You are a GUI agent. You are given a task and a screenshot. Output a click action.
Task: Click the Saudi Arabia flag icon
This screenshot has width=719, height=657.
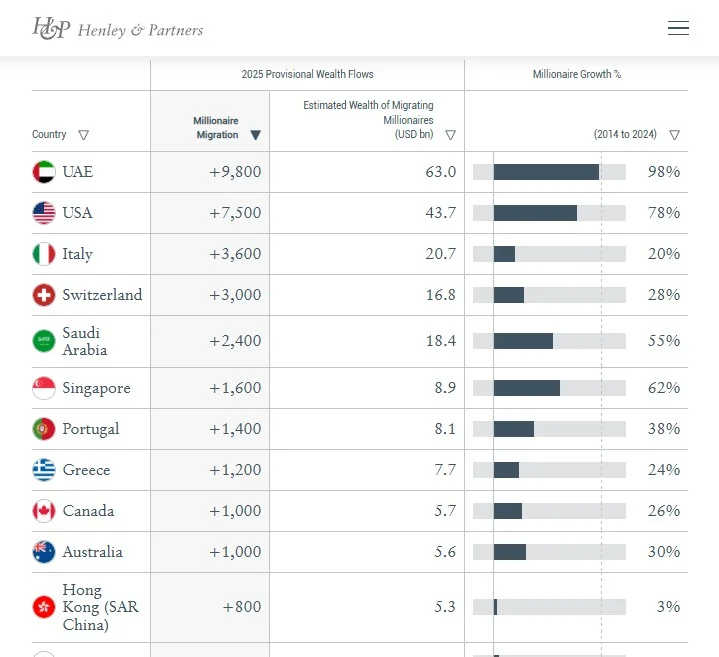44,341
